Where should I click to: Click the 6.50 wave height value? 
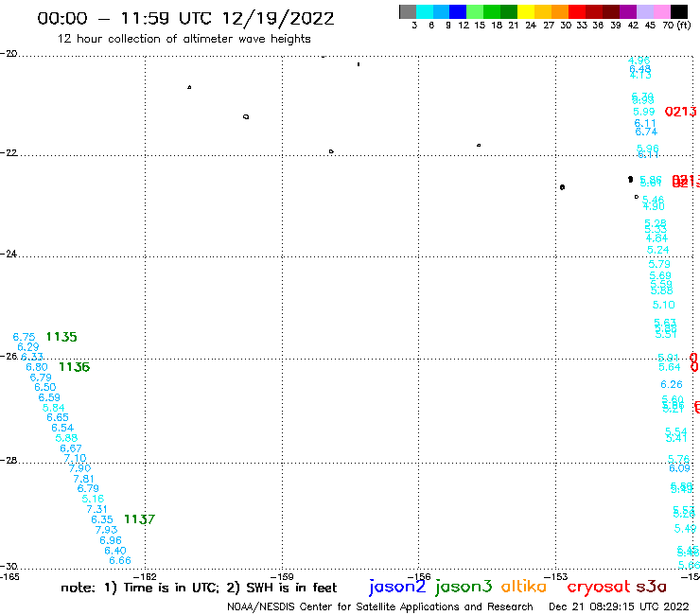(x=45, y=387)
